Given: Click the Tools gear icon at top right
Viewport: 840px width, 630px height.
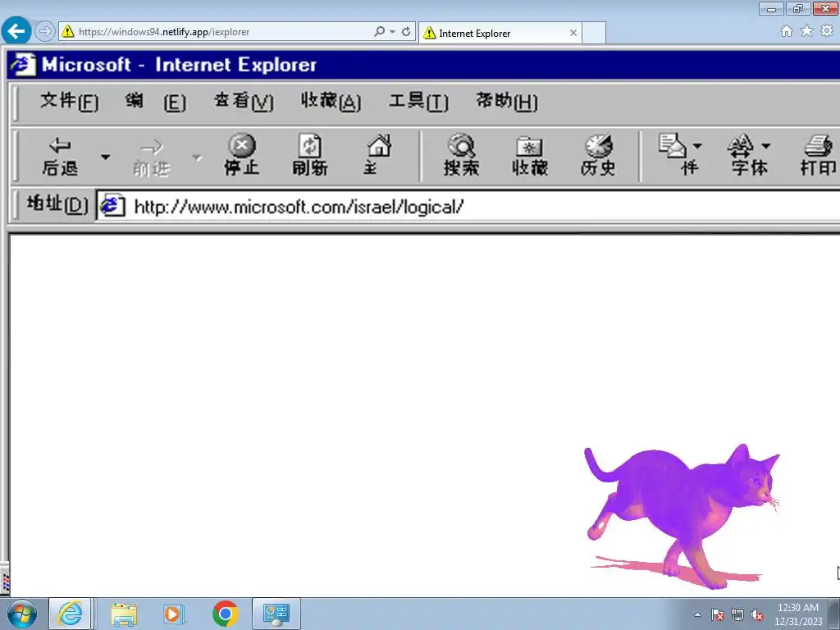Looking at the screenshot, I should [x=827, y=31].
